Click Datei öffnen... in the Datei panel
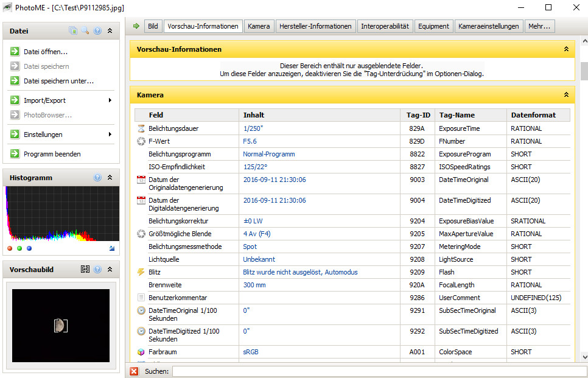Viewport: 588px width, 378px height. point(45,52)
